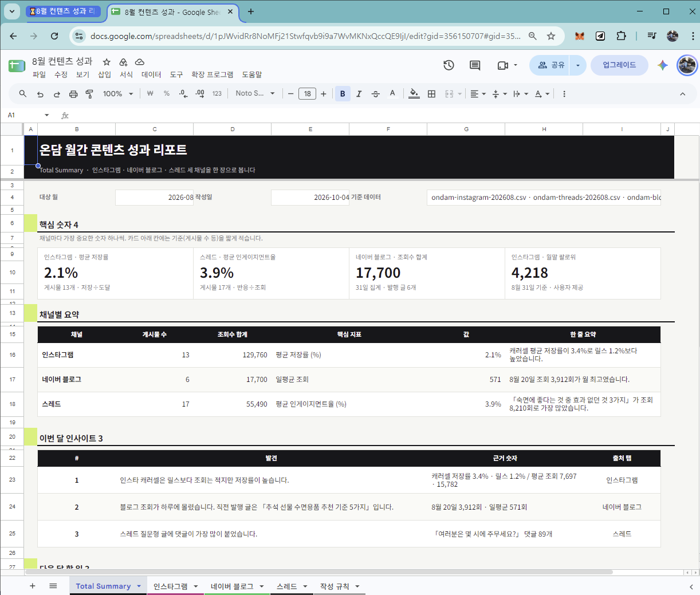Open the search the menus tool
Viewport: 700px width, 595px height.
coord(23,94)
